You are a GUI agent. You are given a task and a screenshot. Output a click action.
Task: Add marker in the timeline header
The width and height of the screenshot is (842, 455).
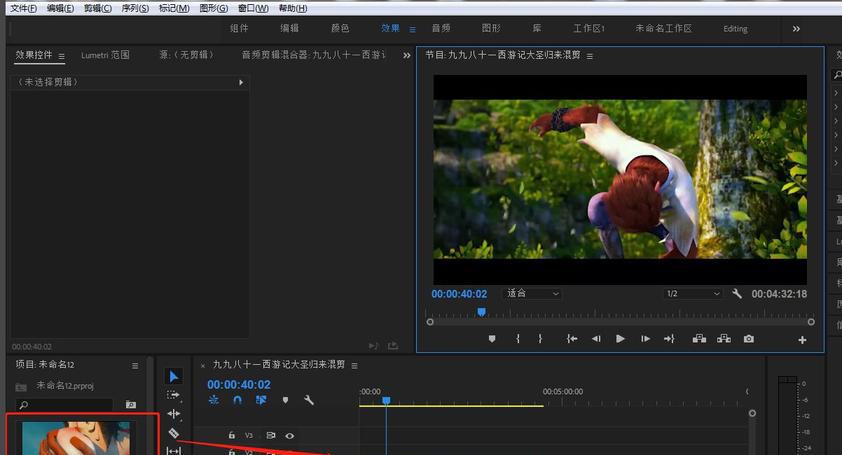tap(285, 400)
